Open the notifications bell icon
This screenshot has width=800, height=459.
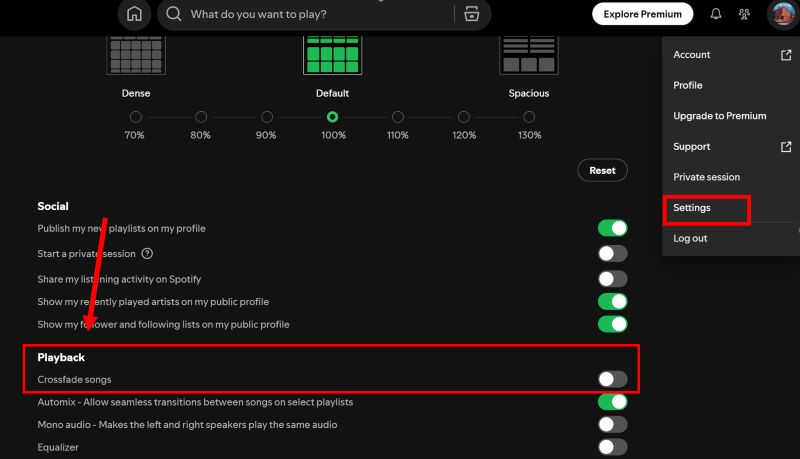point(716,15)
